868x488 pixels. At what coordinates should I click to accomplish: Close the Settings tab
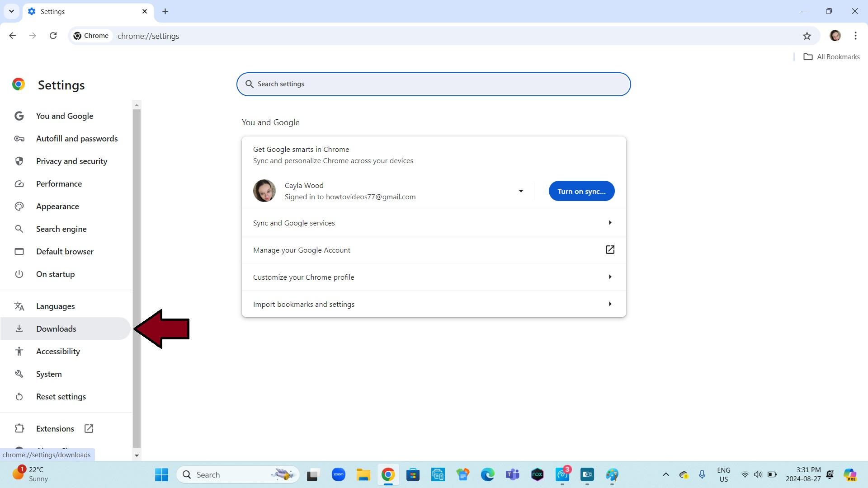pyautogui.click(x=145, y=11)
